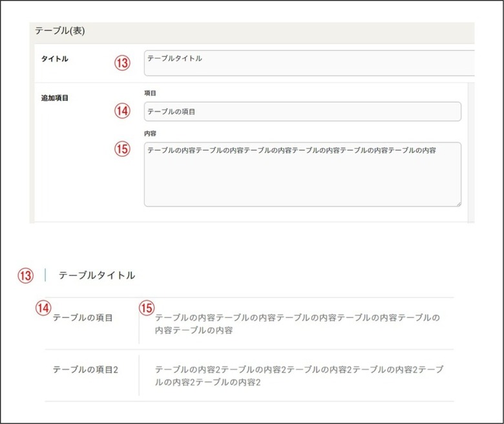Click the red circled 14 marker beside 項目 field
The height and width of the screenshot is (424, 504).
click(x=123, y=111)
